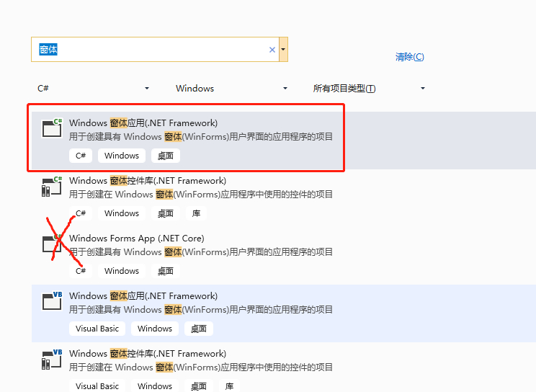Screen dimensions: 536x392
Task: Clear search text with the X icon
Action: tap(272, 50)
